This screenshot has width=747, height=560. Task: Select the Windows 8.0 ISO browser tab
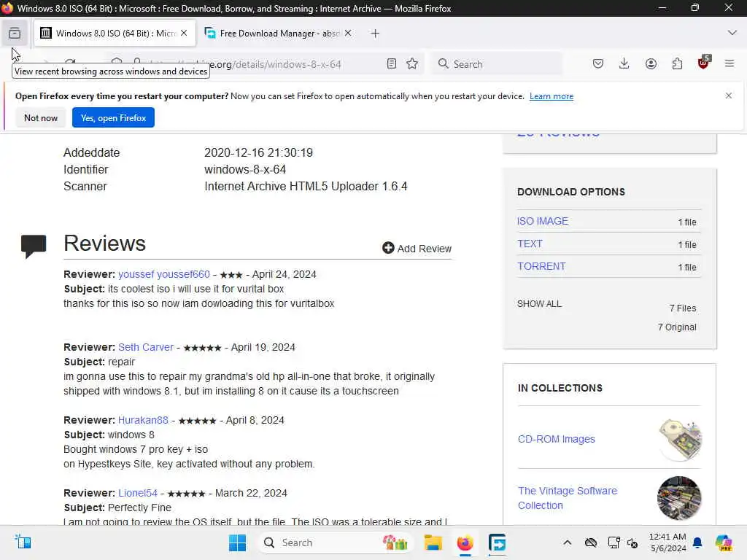(115, 33)
